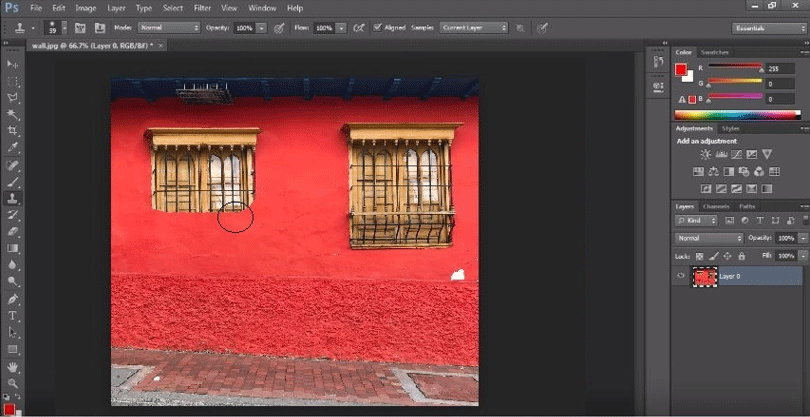Select the Hand tool
The width and height of the screenshot is (810, 417).
[12, 367]
